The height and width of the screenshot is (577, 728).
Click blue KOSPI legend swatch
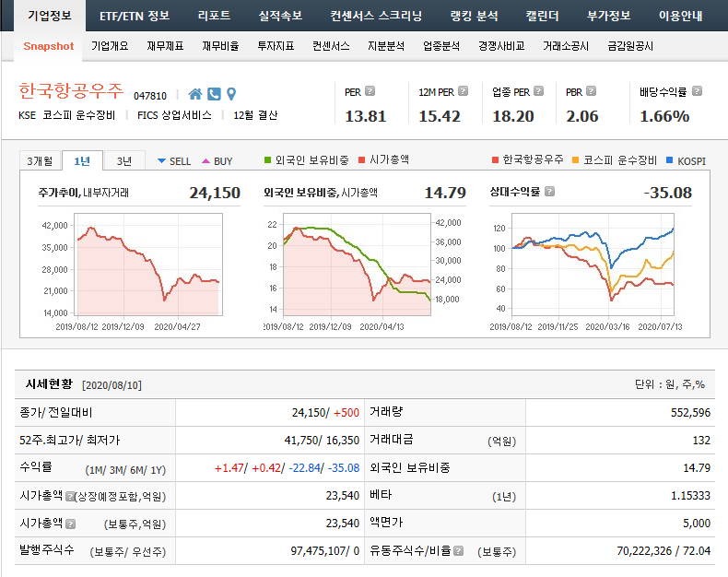click(x=670, y=160)
